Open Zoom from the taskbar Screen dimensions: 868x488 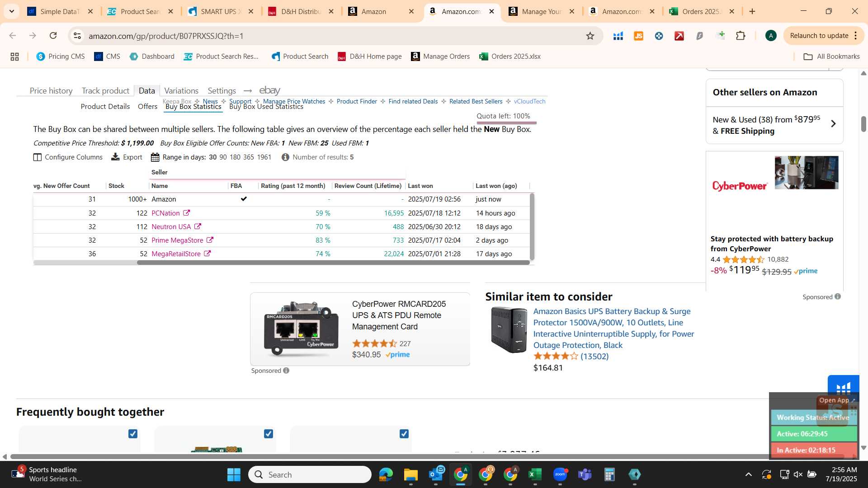click(560, 474)
